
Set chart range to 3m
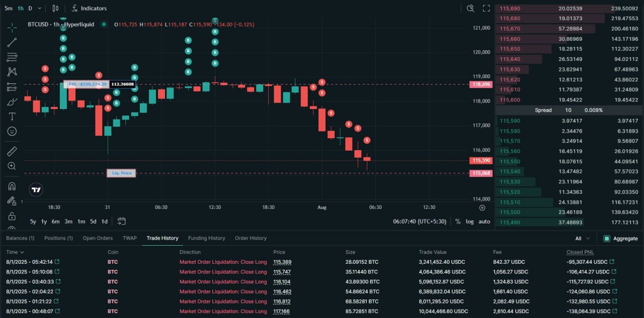pos(68,222)
